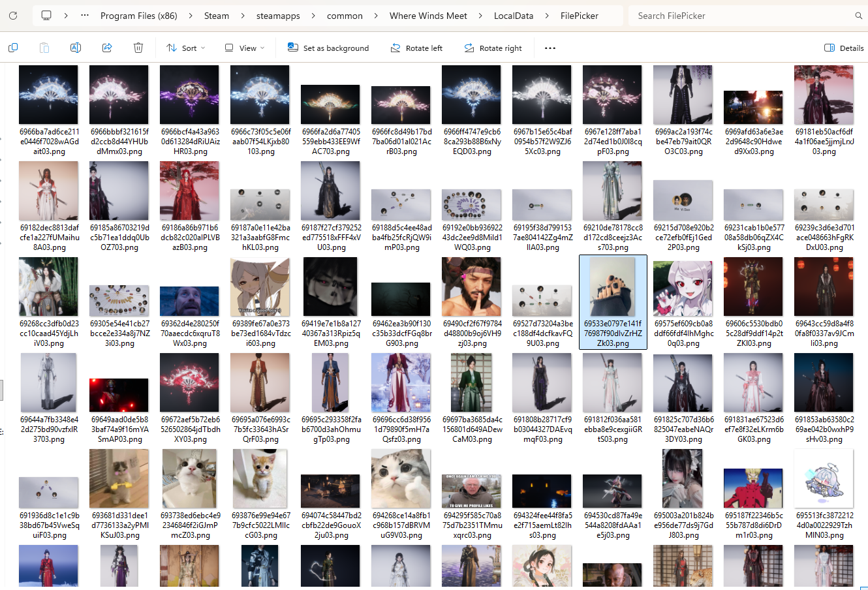
Task: Open the See more options menu
Action: 550,48
